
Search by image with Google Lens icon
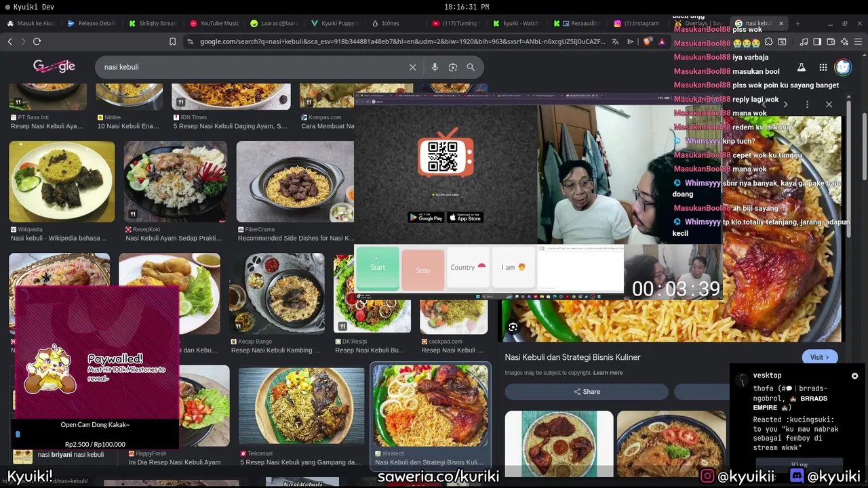click(452, 67)
